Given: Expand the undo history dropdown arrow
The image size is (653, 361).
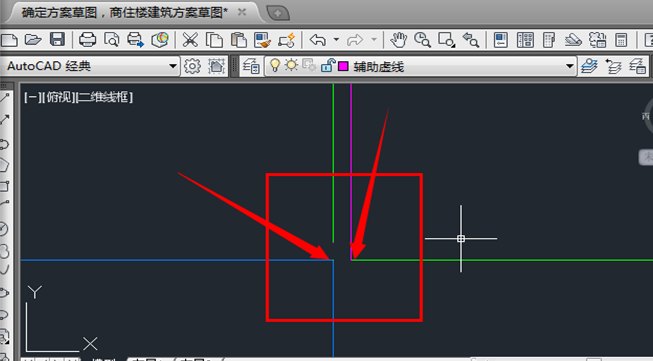Looking at the screenshot, I should [336, 40].
